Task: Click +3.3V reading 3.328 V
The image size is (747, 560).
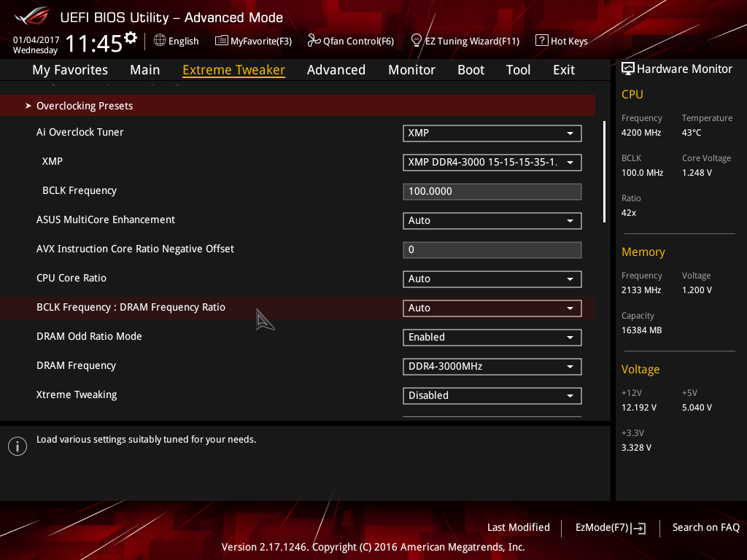Action: click(x=636, y=448)
